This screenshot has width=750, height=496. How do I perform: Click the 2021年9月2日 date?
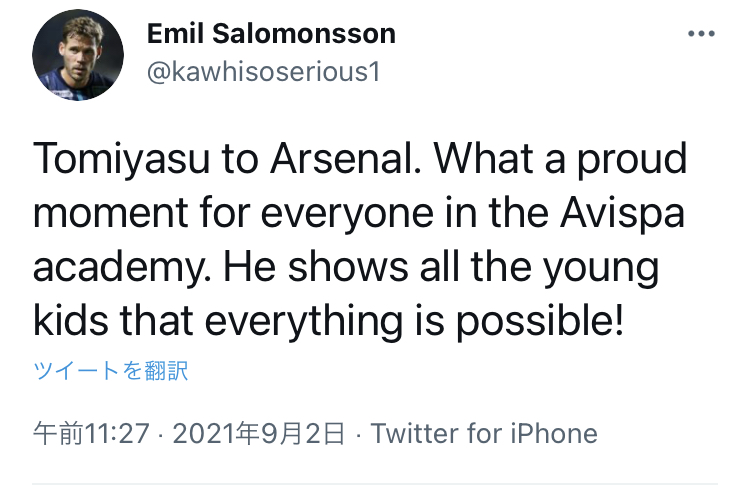pyautogui.click(x=259, y=434)
